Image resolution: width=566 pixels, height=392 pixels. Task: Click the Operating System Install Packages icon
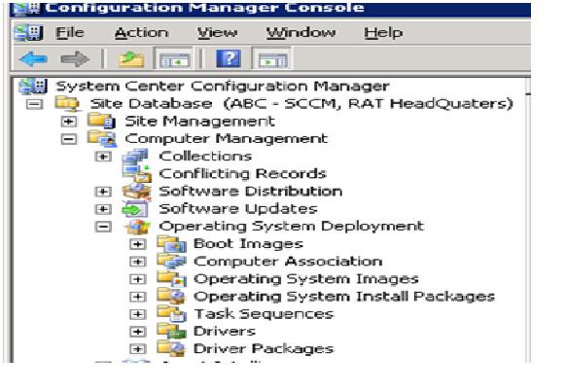pyautogui.click(x=171, y=297)
